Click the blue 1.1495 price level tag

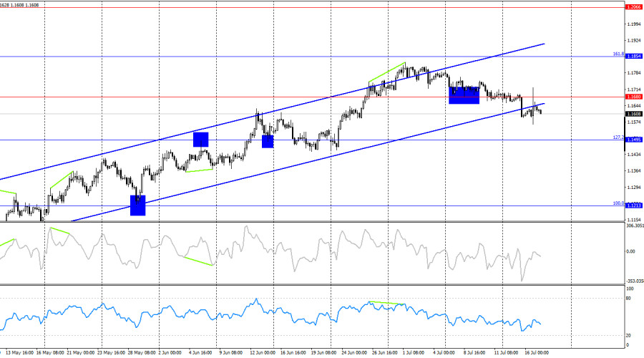tap(633, 140)
